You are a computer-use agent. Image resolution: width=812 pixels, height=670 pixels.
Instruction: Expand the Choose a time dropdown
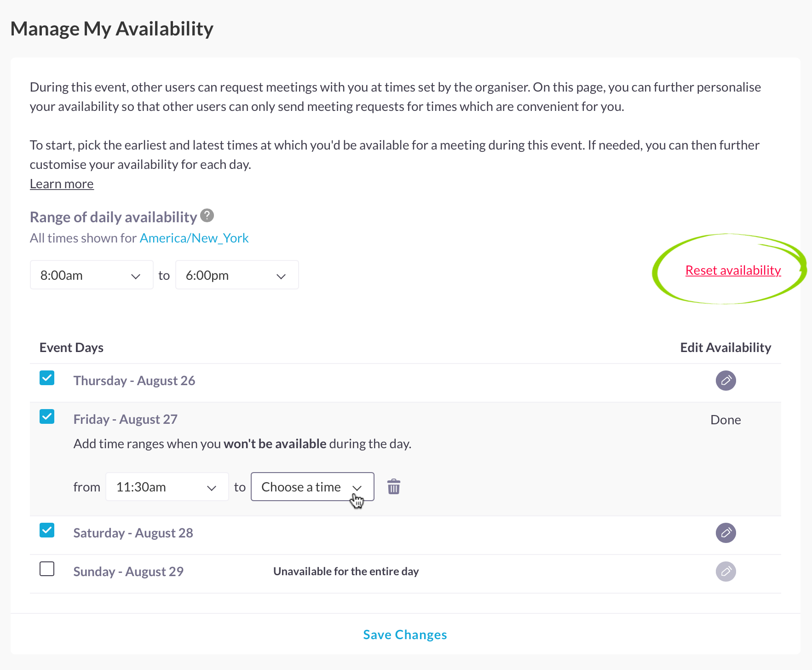click(312, 487)
